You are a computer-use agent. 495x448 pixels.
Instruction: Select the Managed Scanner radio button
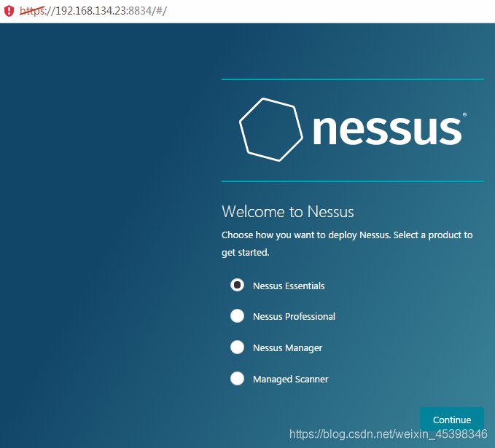237,379
